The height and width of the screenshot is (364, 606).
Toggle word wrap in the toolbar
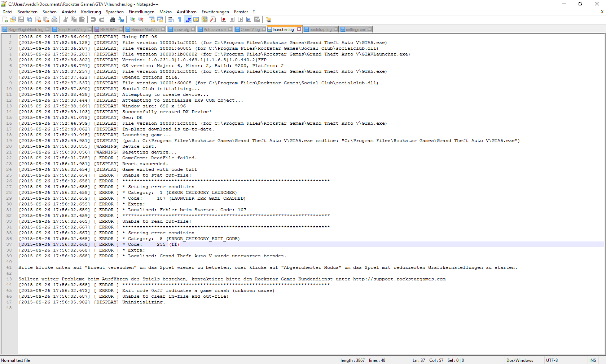pyautogui.click(x=171, y=20)
